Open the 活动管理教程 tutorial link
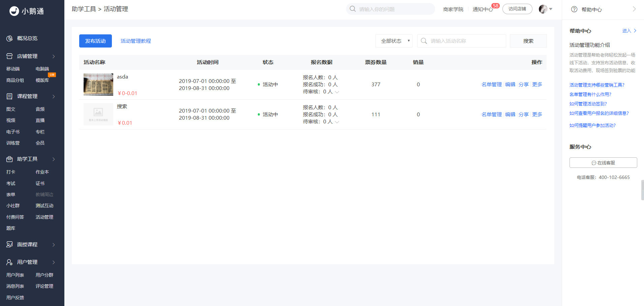The image size is (644, 306). (136, 41)
